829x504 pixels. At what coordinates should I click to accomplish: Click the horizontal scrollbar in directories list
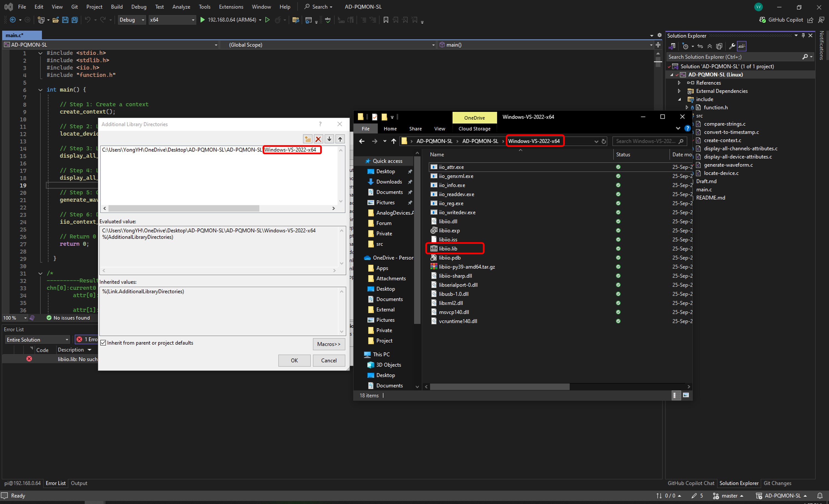click(184, 208)
